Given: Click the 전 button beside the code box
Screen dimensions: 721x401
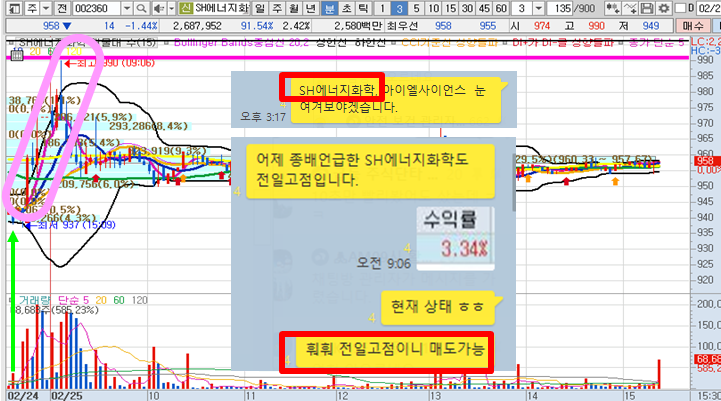Looking at the screenshot, I should [62, 8].
